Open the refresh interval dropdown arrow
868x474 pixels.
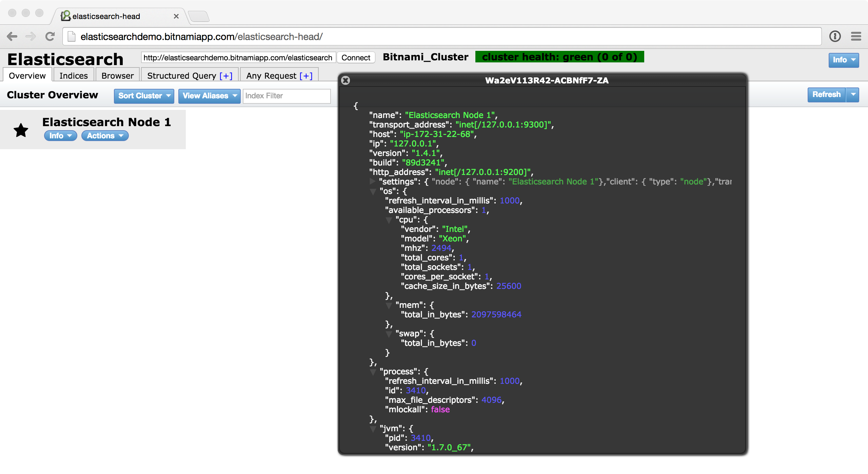[x=853, y=95]
